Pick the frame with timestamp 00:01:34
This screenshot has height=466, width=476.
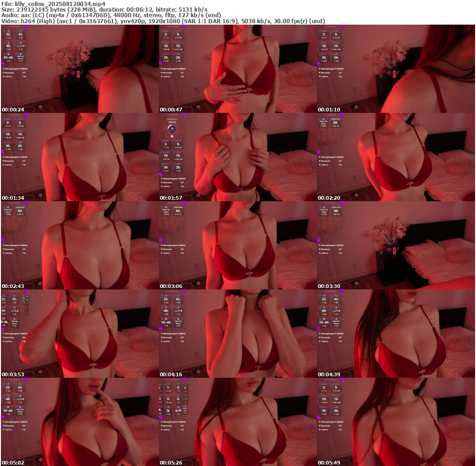(79, 157)
